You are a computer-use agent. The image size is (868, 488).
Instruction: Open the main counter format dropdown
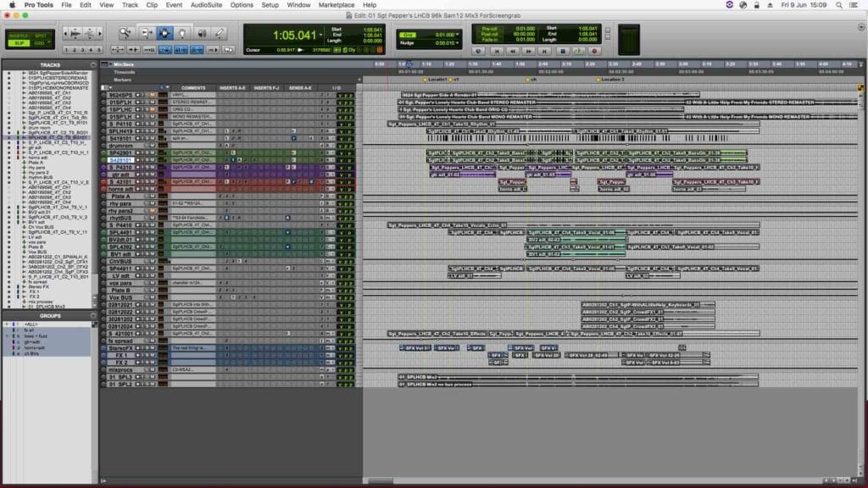coord(320,35)
